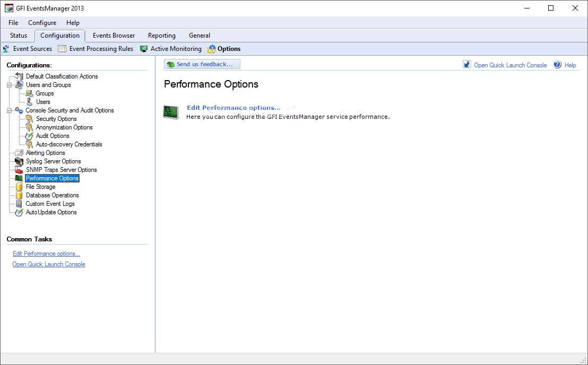588x365 pixels.
Task: Click Edit Performance options under Common Tasks
Action: (47, 254)
